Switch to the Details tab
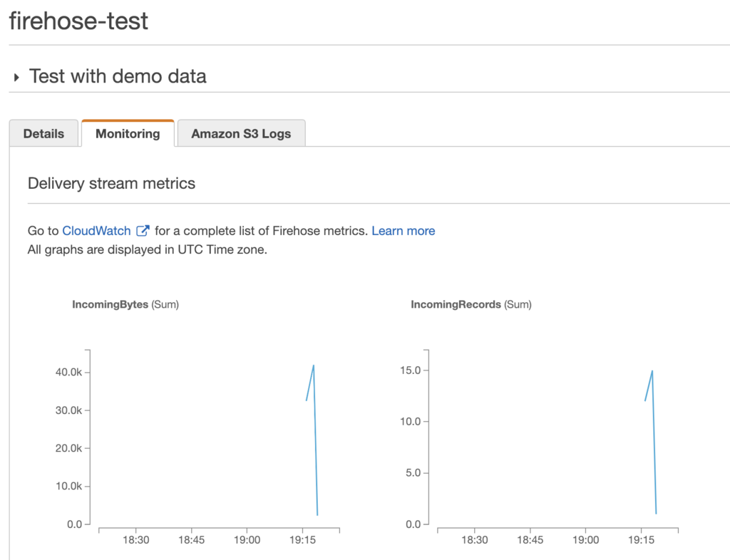 point(43,133)
